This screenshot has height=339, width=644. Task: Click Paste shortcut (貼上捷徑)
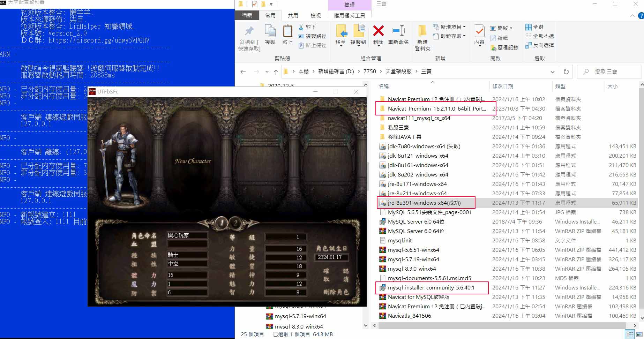pos(312,45)
